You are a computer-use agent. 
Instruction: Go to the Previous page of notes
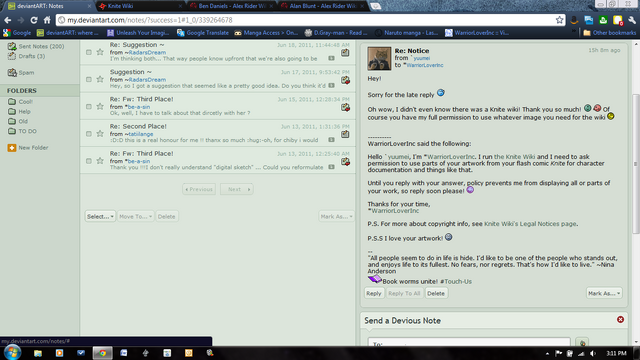coord(199,189)
